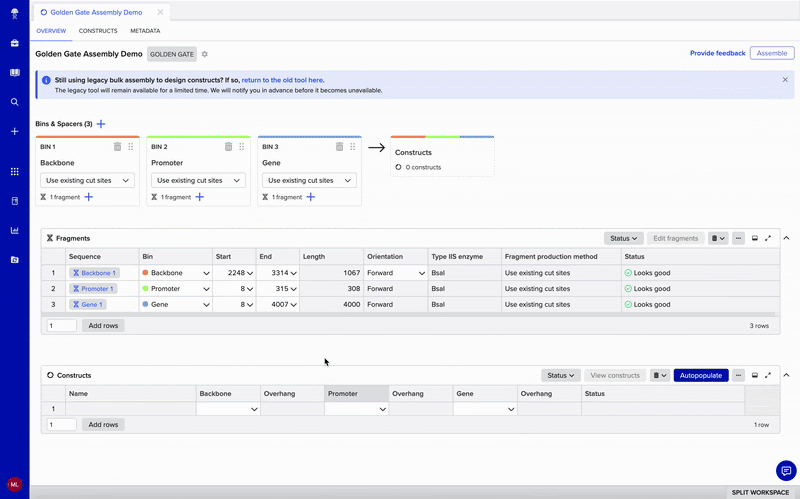Image resolution: width=800 pixels, height=499 pixels.
Task: Open BIN 1 cut sites dropdown
Action: pos(88,181)
